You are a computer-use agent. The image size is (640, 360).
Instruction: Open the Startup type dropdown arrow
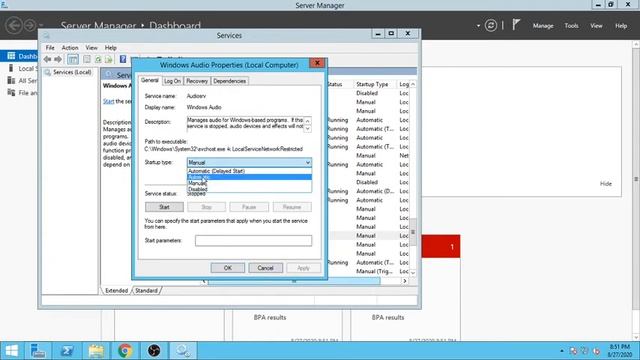pyautogui.click(x=308, y=162)
